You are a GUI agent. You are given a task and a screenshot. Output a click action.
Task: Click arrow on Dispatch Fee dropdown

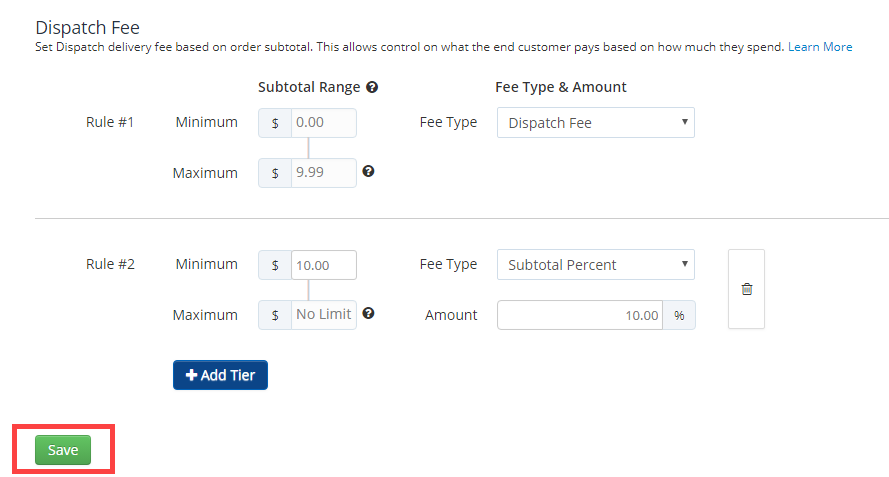pyautogui.click(x=684, y=122)
